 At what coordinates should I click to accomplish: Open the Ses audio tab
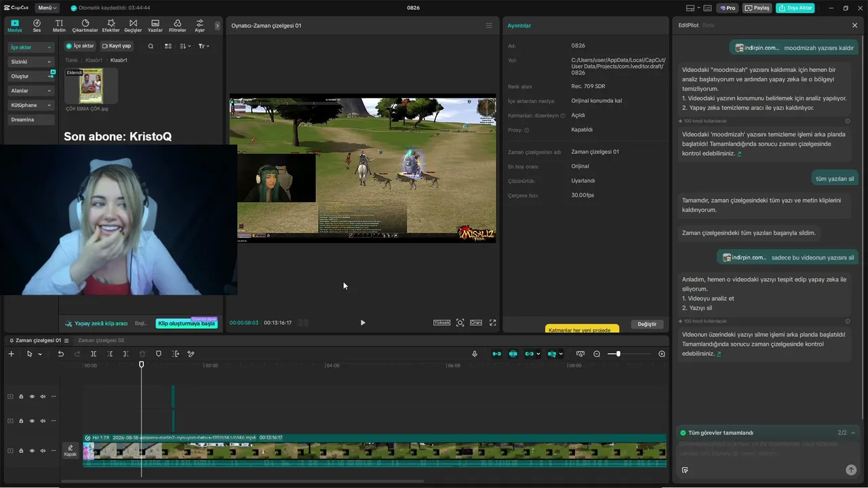click(x=37, y=26)
